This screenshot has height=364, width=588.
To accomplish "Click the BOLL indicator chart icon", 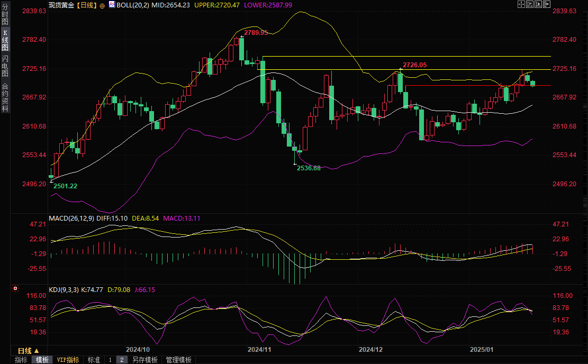I will point(112,5).
